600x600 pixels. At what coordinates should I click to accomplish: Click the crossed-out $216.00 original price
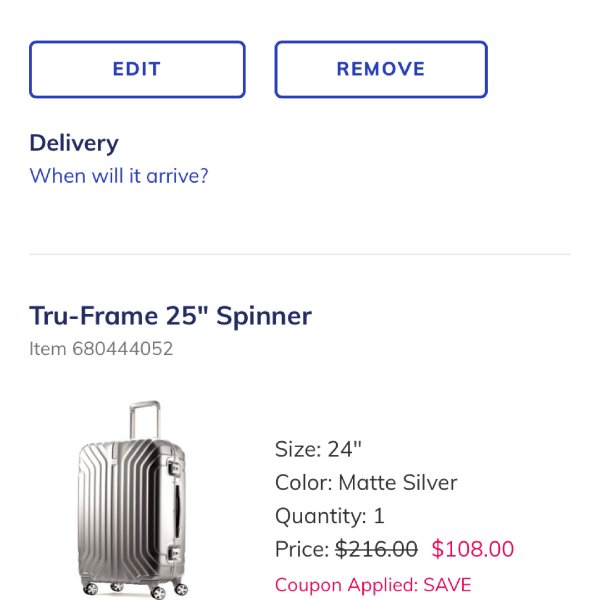(376, 549)
